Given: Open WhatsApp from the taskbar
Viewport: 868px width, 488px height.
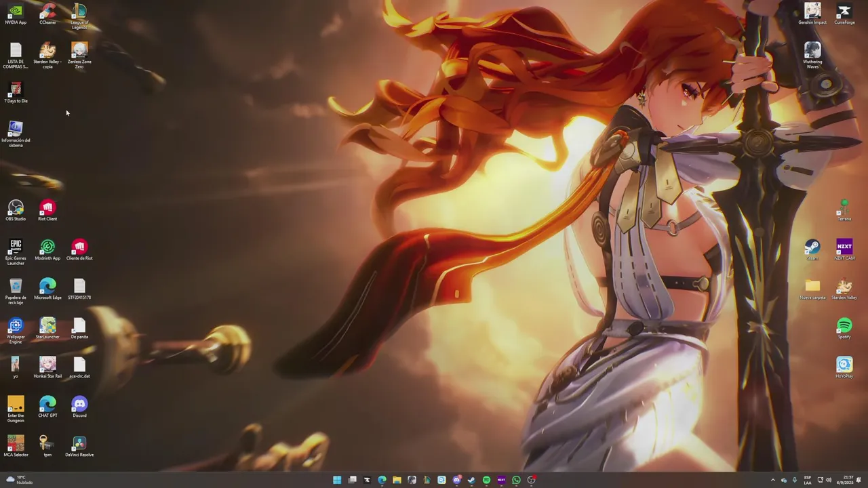Looking at the screenshot, I should coord(516,480).
